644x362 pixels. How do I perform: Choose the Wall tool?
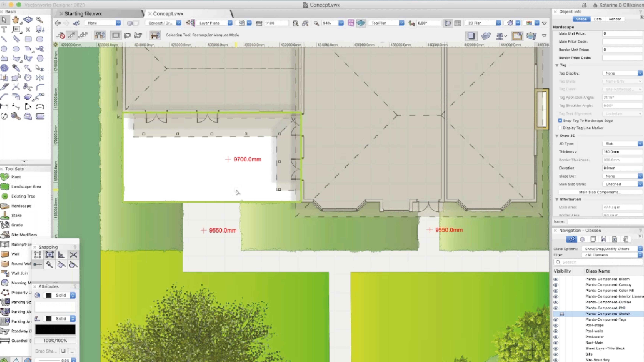10,254
